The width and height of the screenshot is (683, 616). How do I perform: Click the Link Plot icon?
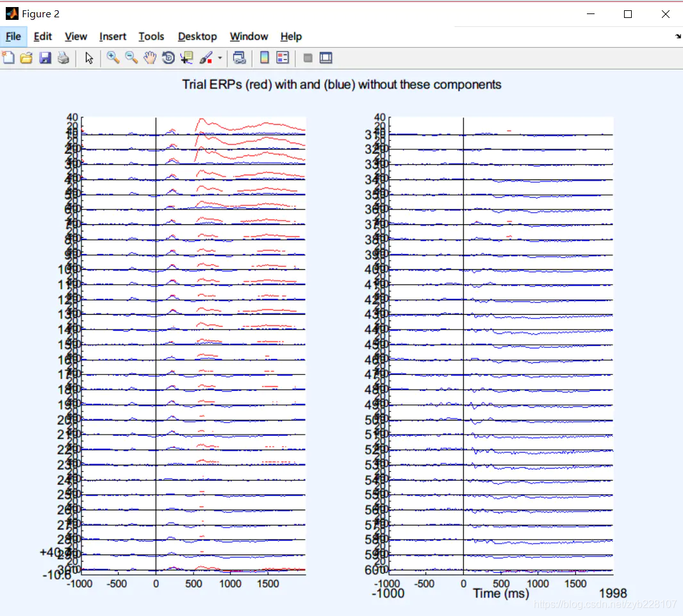[240, 58]
